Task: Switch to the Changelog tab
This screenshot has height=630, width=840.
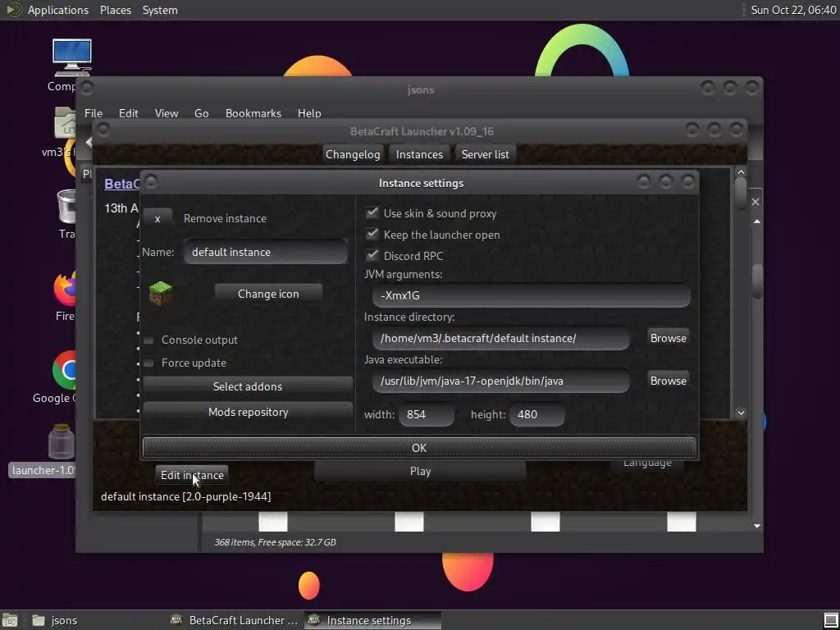Action: pos(353,154)
